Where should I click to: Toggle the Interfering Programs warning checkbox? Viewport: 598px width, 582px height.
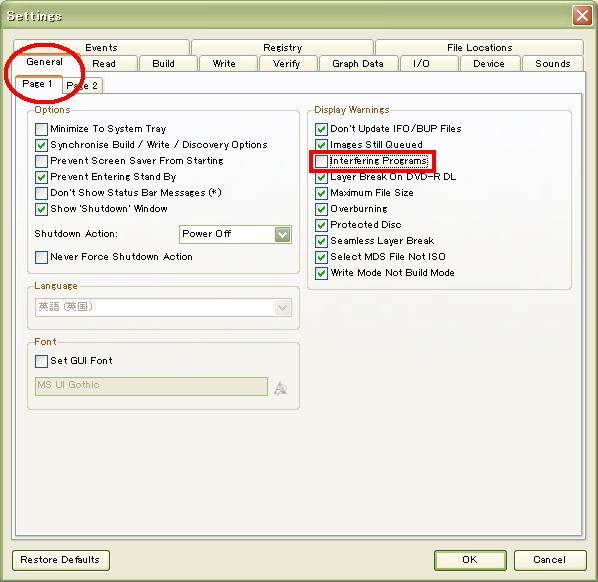[321, 161]
